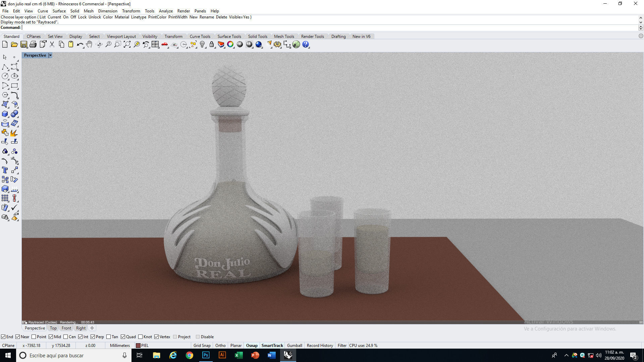Add a viewport tab with plus button
644x362 pixels.
click(x=92, y=328)
